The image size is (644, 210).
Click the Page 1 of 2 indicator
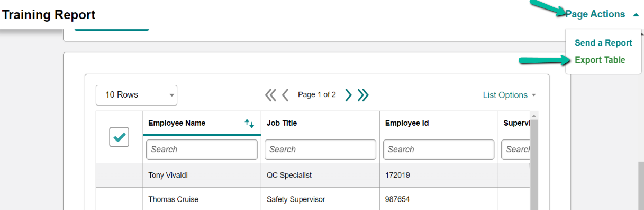[x=317, y=95]
